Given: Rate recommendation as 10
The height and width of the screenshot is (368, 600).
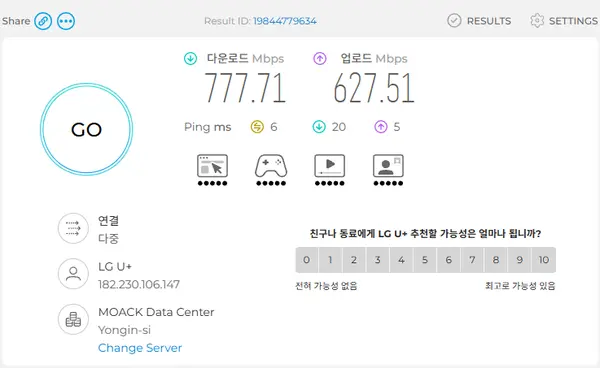Looking at the screenshot, I should pos(544,260).
